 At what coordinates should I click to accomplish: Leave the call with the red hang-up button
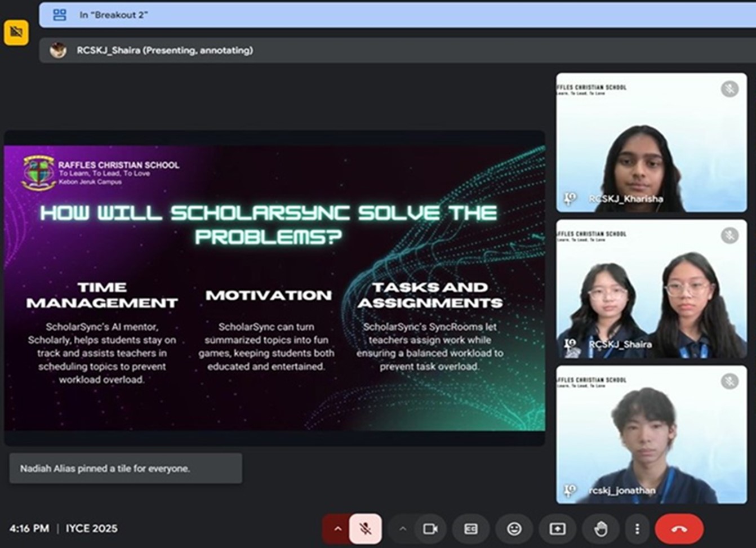pos(679,529)
